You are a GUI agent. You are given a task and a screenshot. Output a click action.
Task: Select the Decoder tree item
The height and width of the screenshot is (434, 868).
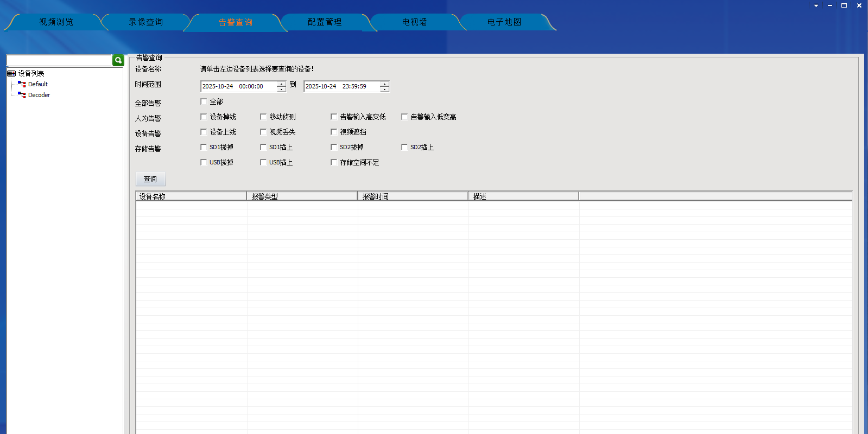pos(39,95)
